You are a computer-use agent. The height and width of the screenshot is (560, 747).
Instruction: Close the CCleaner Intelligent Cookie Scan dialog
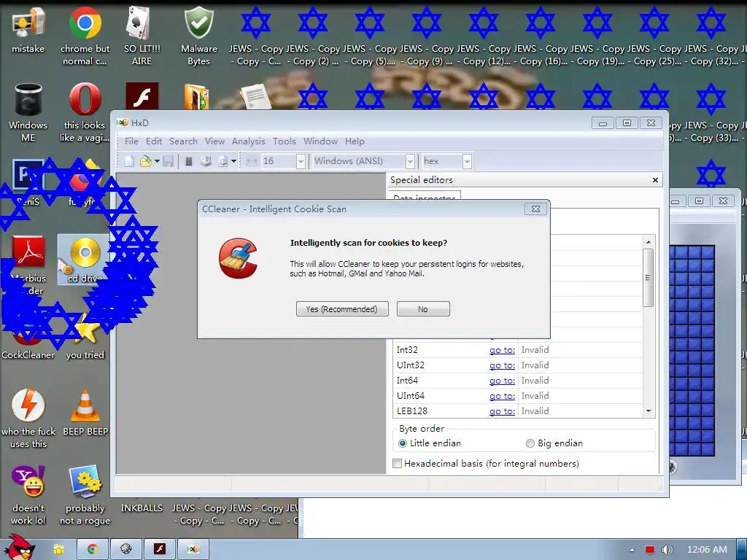(x=535, y=209)
